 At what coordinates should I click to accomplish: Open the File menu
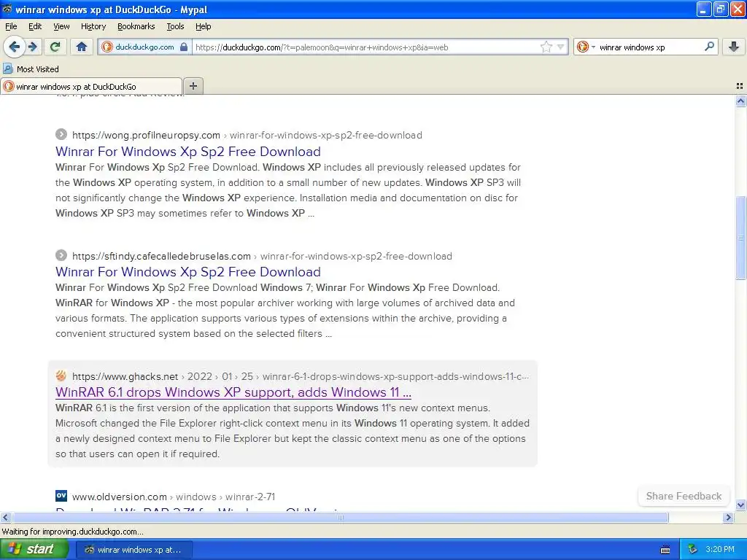[x=11, y=26]
